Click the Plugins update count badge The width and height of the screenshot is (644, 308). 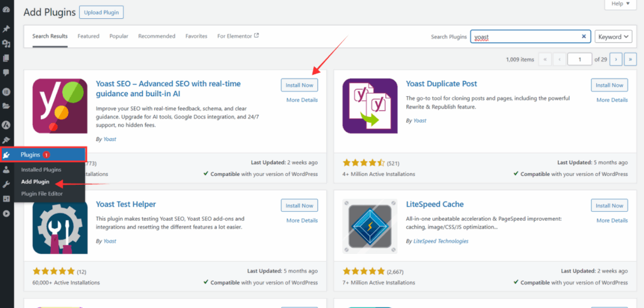tap(47, 155)
